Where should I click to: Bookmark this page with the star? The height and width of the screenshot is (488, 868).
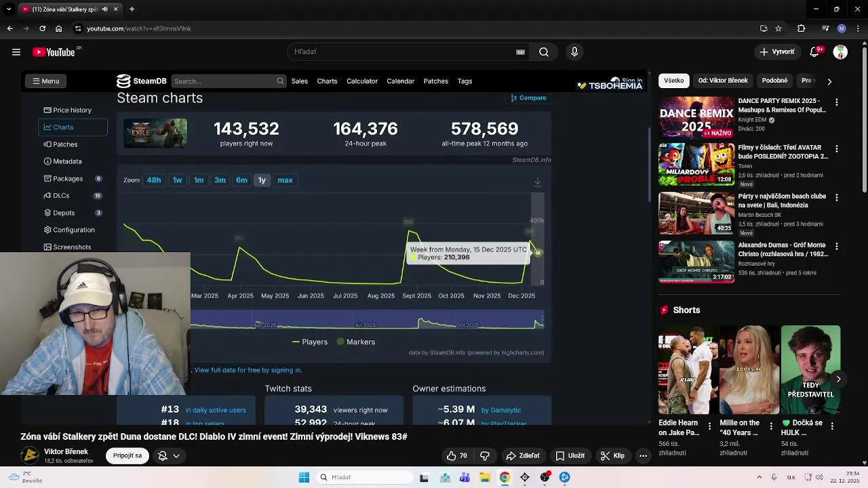coord(778,28)
